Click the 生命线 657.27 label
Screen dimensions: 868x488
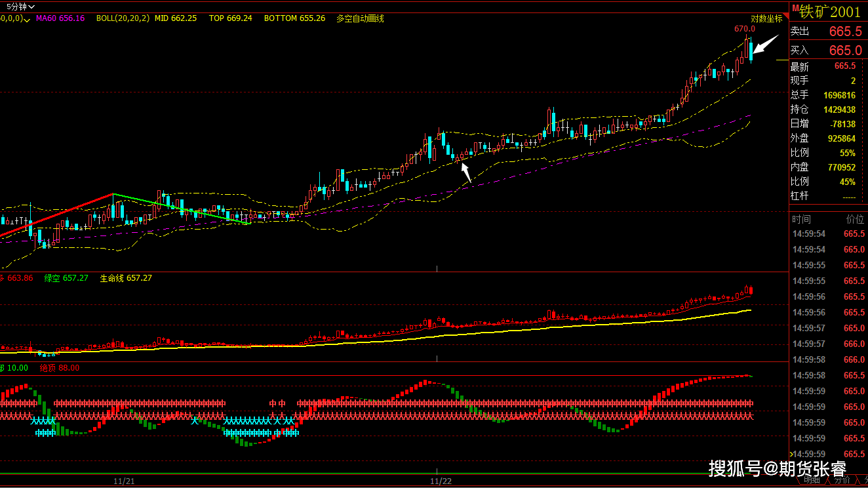click(x=126, y=278)
